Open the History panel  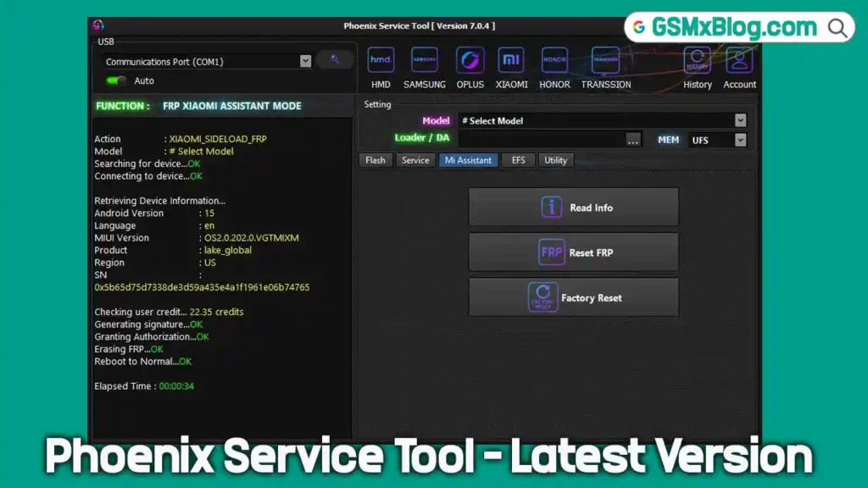pyautogui.click(x=697, y=60)
